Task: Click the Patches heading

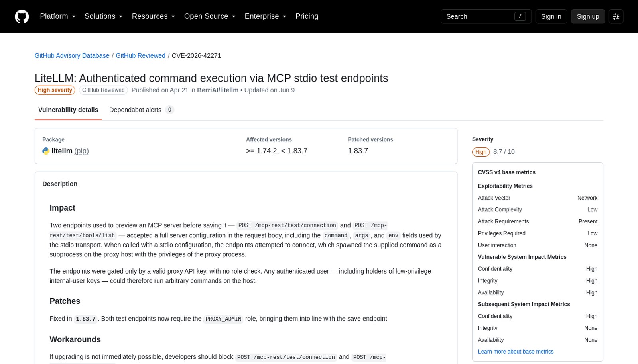Action: (65, 301)
